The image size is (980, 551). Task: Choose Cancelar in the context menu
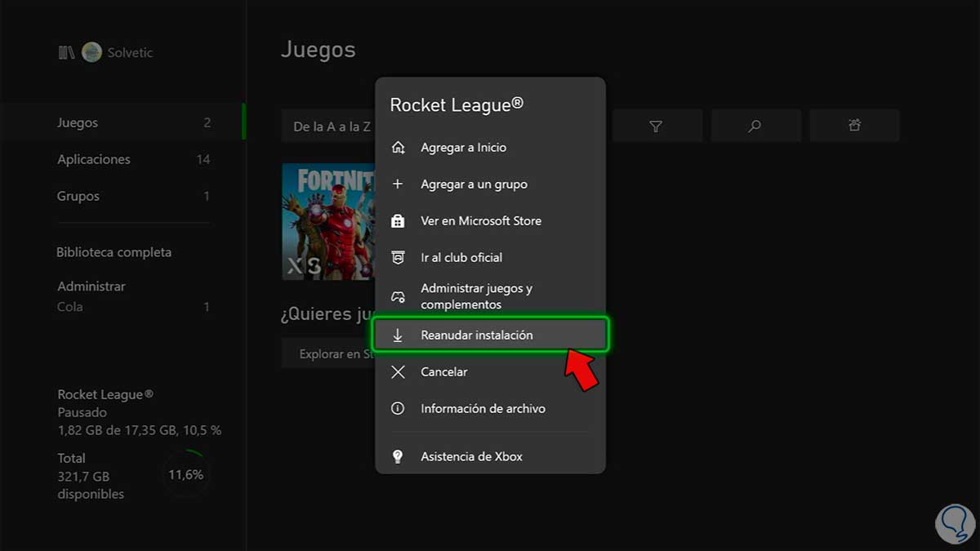[x=490, y=372]
